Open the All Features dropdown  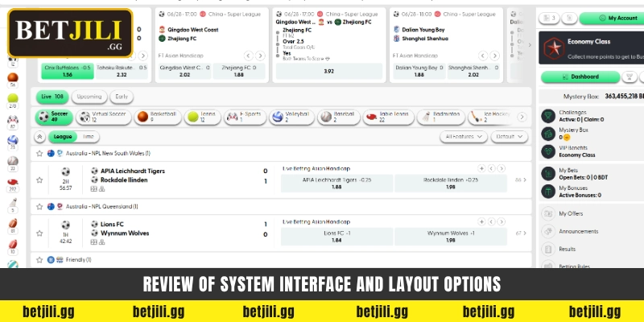click(x=464, y=137)
